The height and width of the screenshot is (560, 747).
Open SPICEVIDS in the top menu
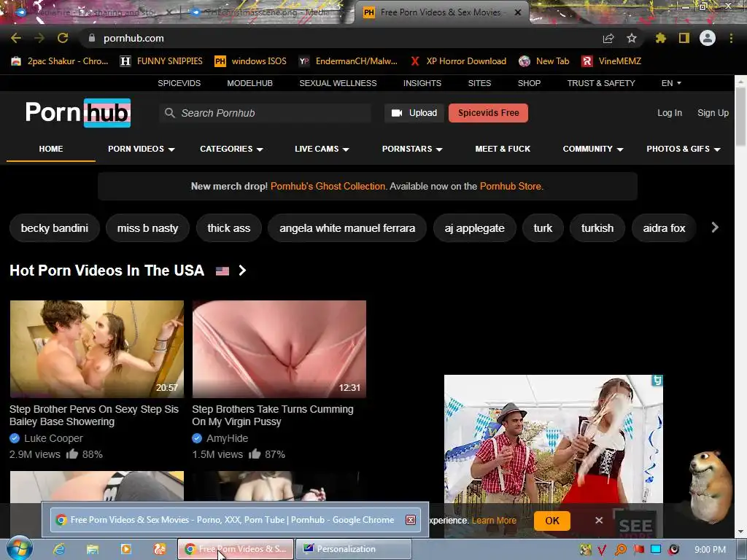click(179, 83)
